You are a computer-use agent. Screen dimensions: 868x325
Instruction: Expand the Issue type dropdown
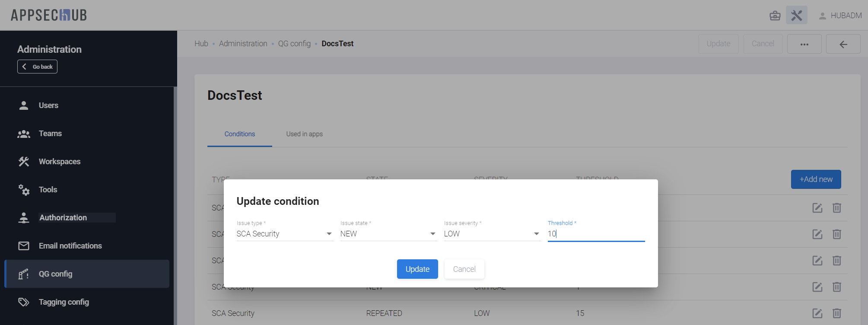click(285, 234)
